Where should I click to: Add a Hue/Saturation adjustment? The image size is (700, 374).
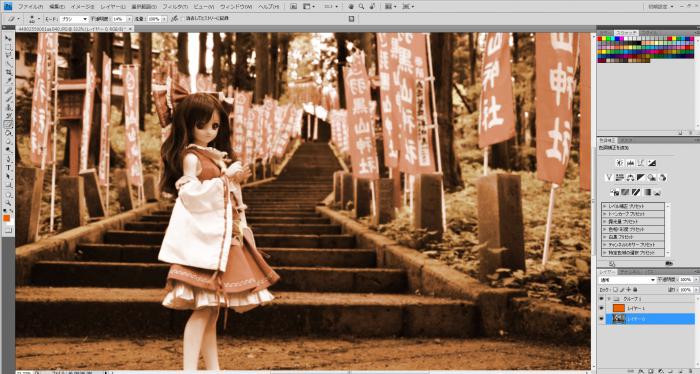coord(620,178)
